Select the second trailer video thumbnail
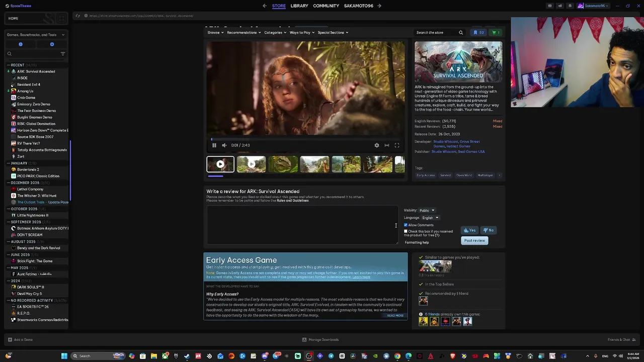 pyautogui.click(x=251, y=164)
